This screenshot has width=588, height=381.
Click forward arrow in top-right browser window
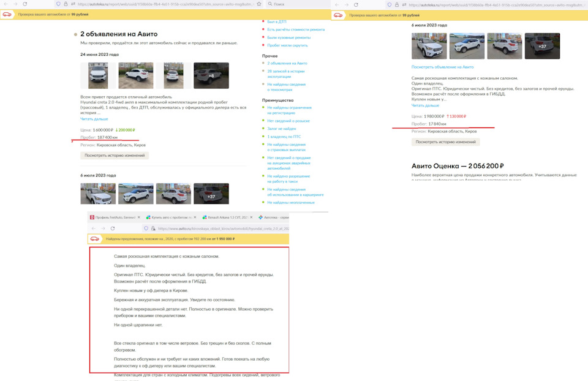[x=346, y=5]
